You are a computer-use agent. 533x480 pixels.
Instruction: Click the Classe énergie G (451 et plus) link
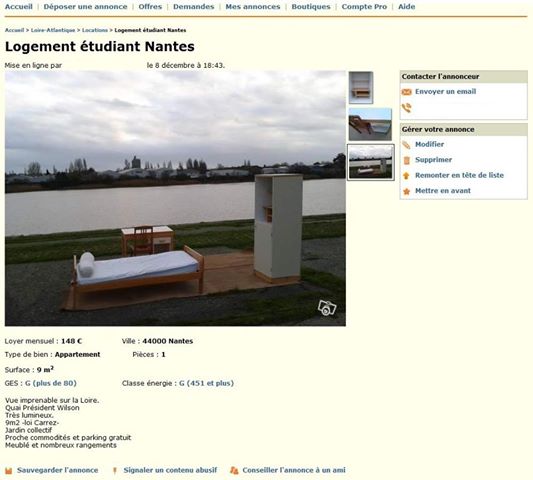point(206,383)
